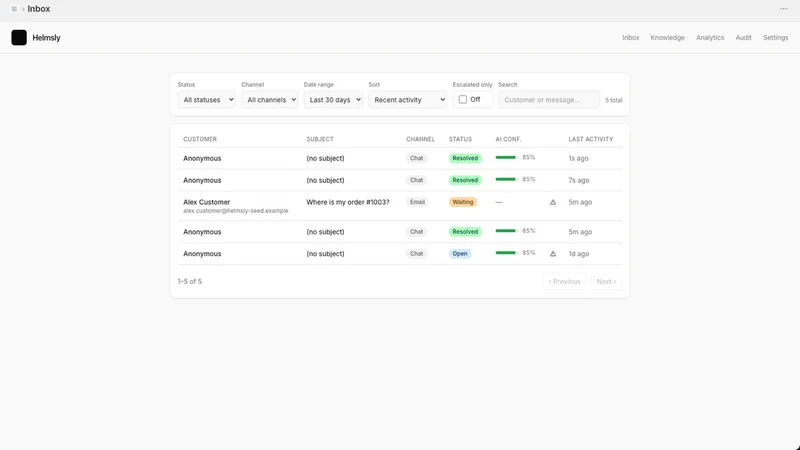The width and height of the screenshot is (800, 450).
Task: Click the Resolved badge on the 1s ago row
Action: coord(465,158)
